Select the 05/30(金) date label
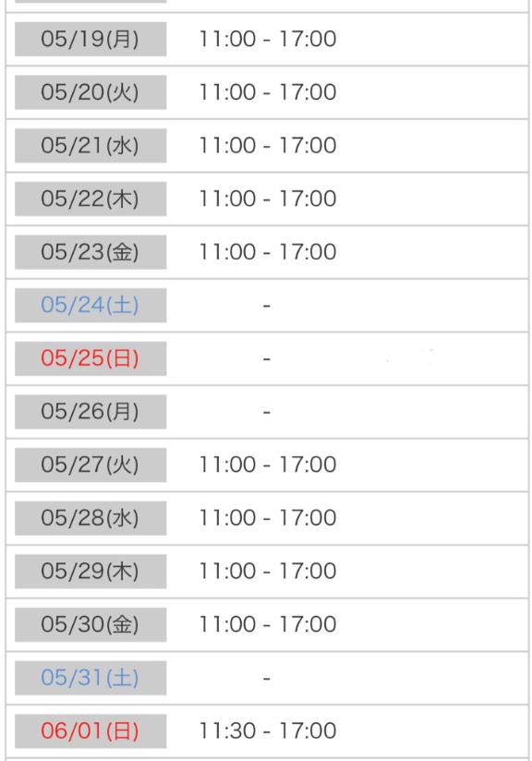 coord(91,624)
